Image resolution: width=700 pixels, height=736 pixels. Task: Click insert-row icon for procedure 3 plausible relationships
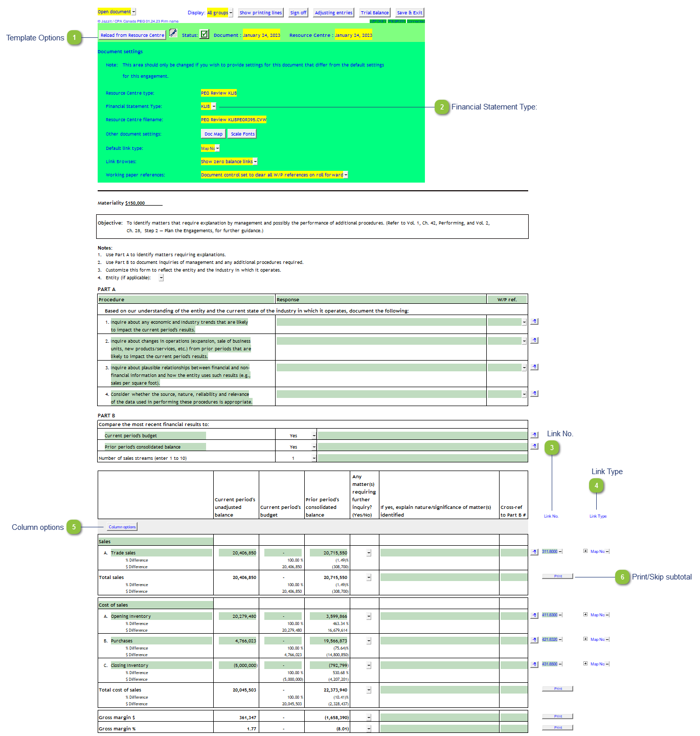pos(534,367)
